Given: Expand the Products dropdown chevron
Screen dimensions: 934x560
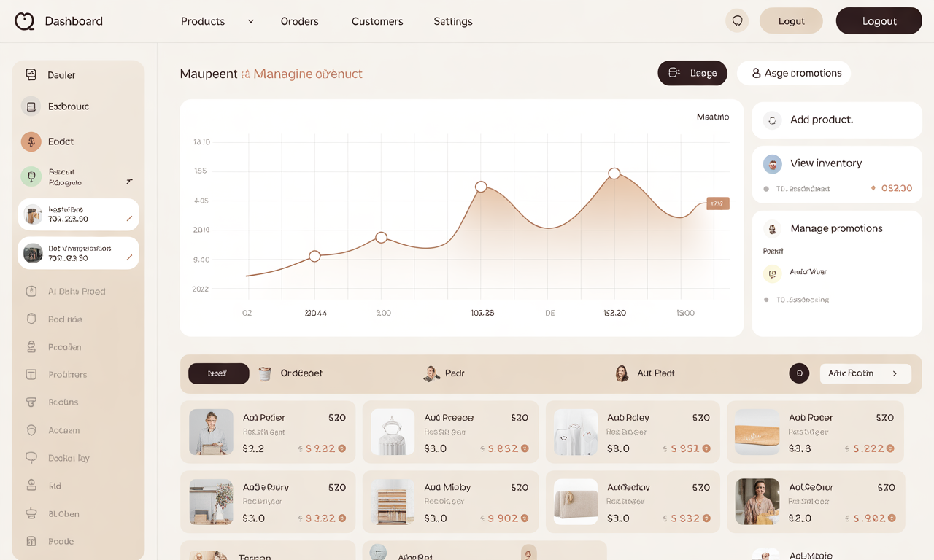Looking at the screenshot, I should tap(250, 21).
